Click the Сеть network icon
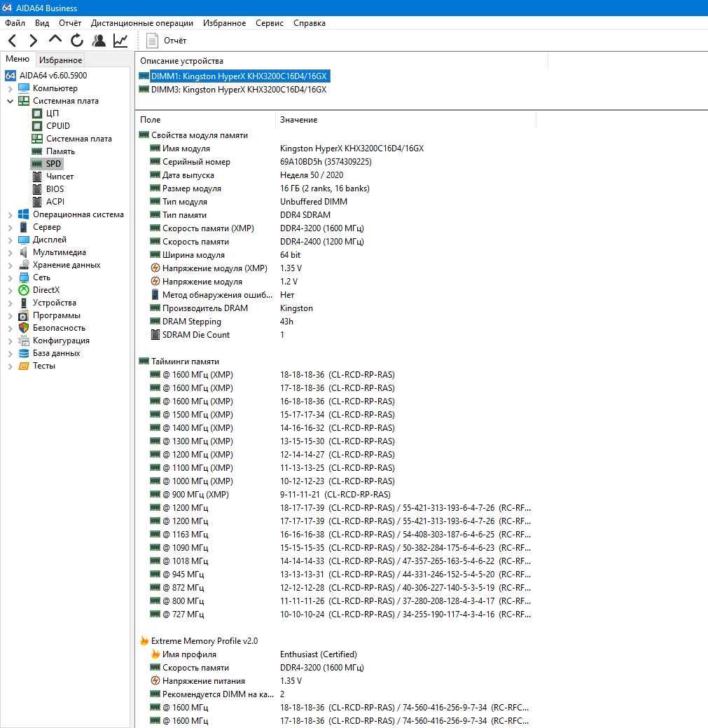The image size is (708, 728). point(24,277)
